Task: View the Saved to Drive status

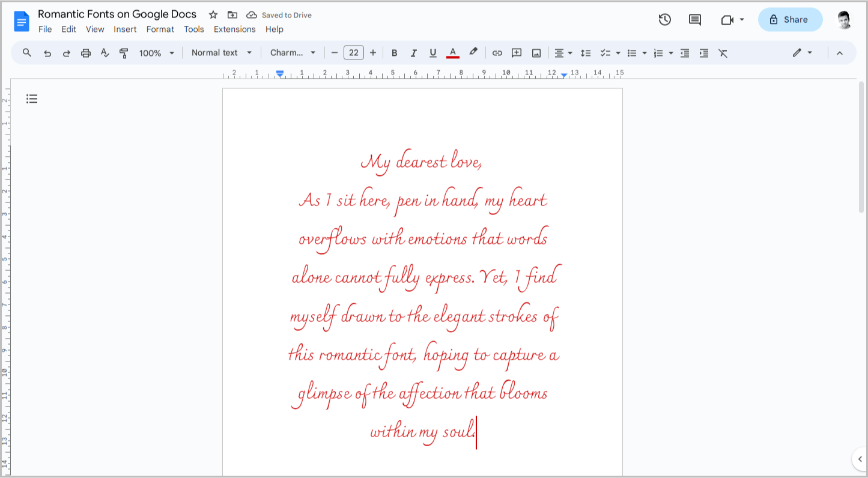Action: [x=279, y=15]
